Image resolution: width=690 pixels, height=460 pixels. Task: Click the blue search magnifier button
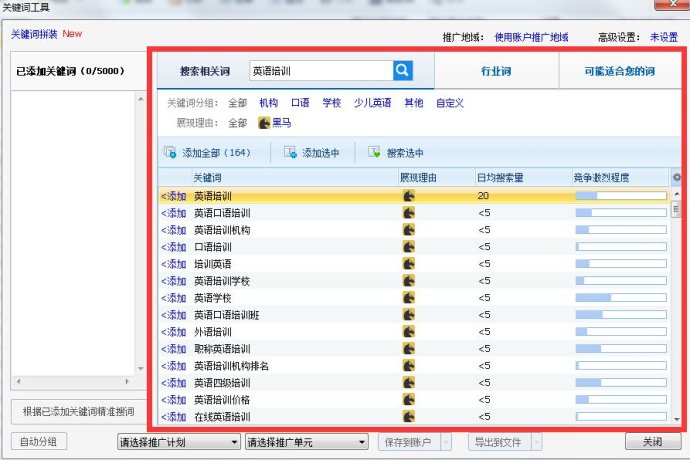click(403, 70)
